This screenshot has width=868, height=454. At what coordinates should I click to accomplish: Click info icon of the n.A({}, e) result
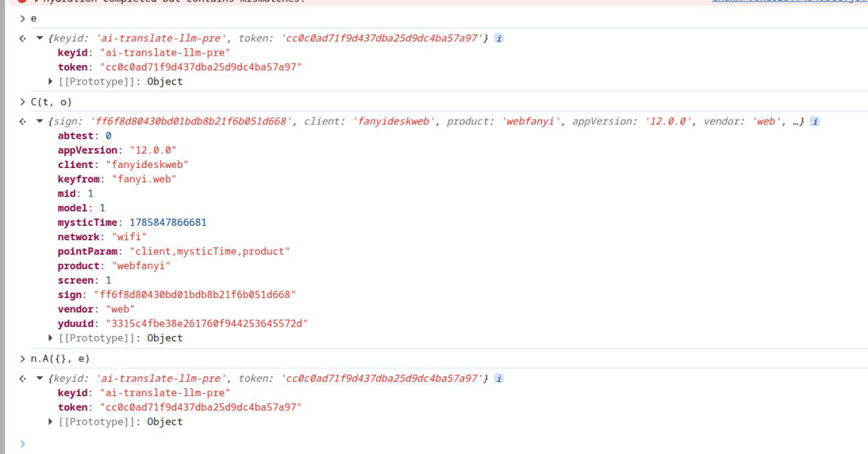(499, 379)
